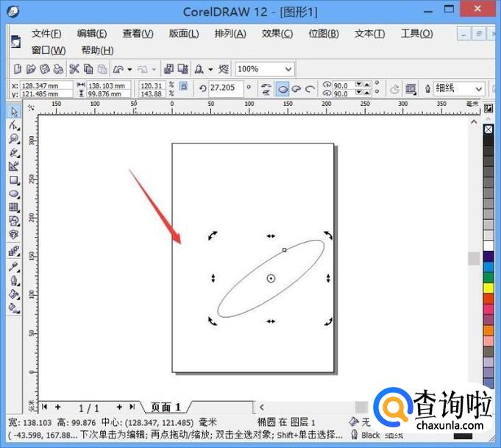Viewport: 501px width, 448px height.
Task: Select the Pick tool in the toolbox
Action: (x=14, y=112)
